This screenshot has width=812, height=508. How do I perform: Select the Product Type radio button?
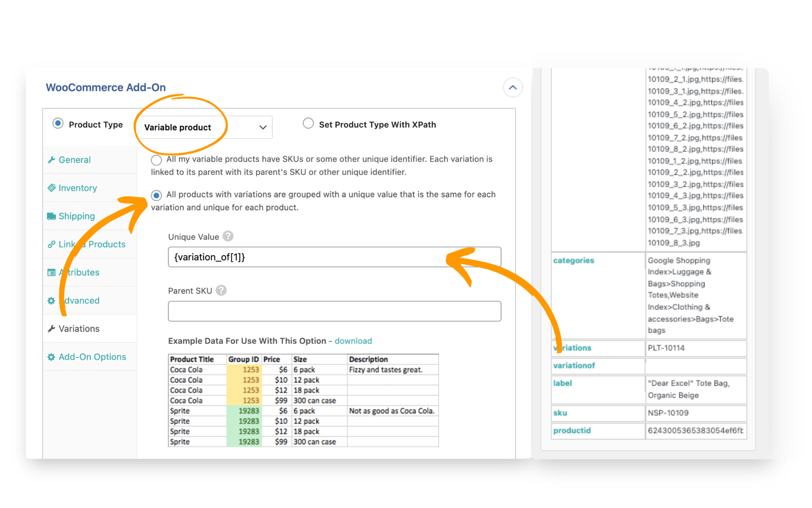(58, 123)
